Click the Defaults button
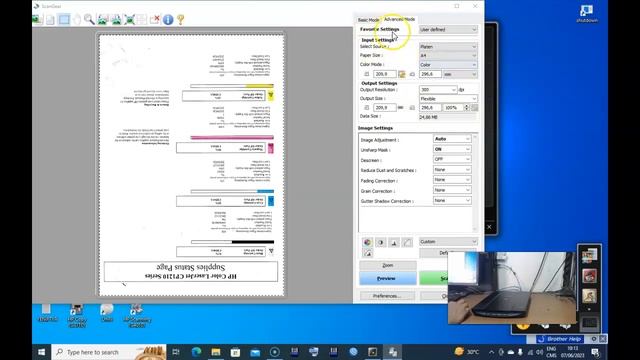The height and width of the screenshot is (360, 640). [x=448, y=253]
